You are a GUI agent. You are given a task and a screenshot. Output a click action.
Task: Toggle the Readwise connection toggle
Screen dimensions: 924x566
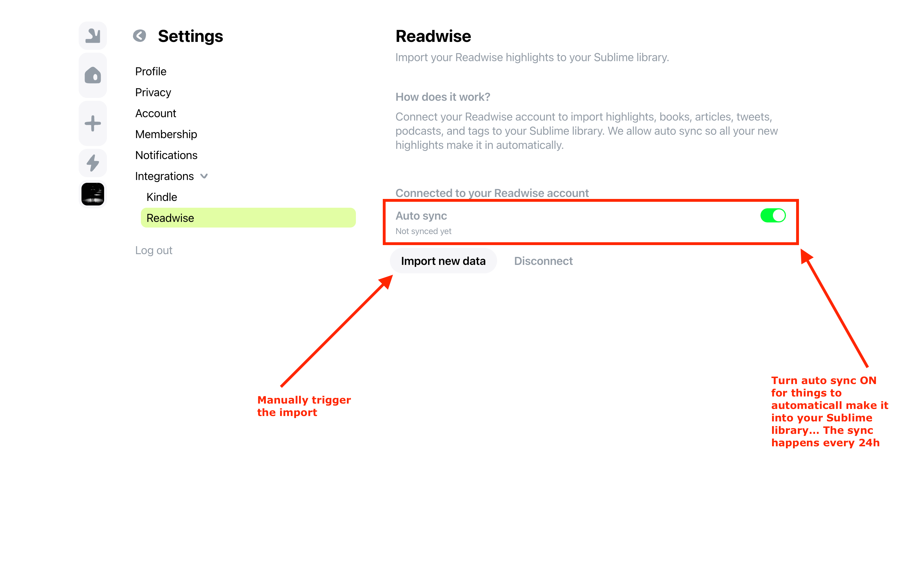click(773, 215)
